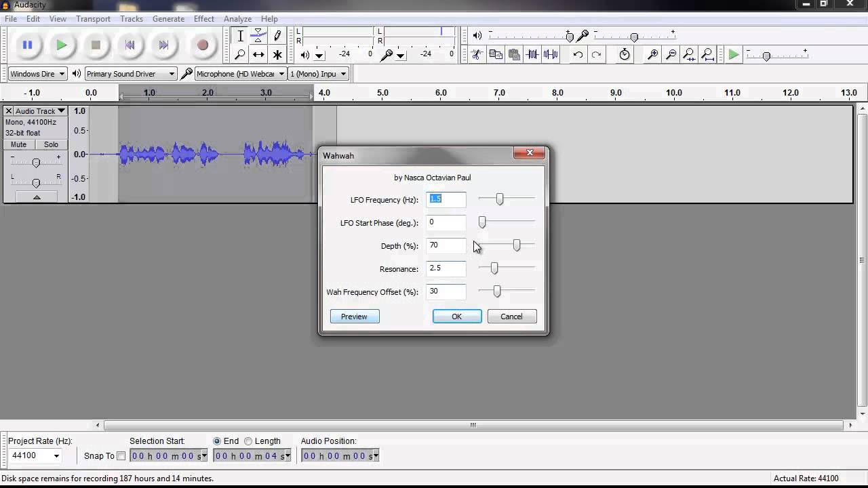868x488 pixels.
Task: Open Selection Start time format dropdown
Action: point(203,456)
